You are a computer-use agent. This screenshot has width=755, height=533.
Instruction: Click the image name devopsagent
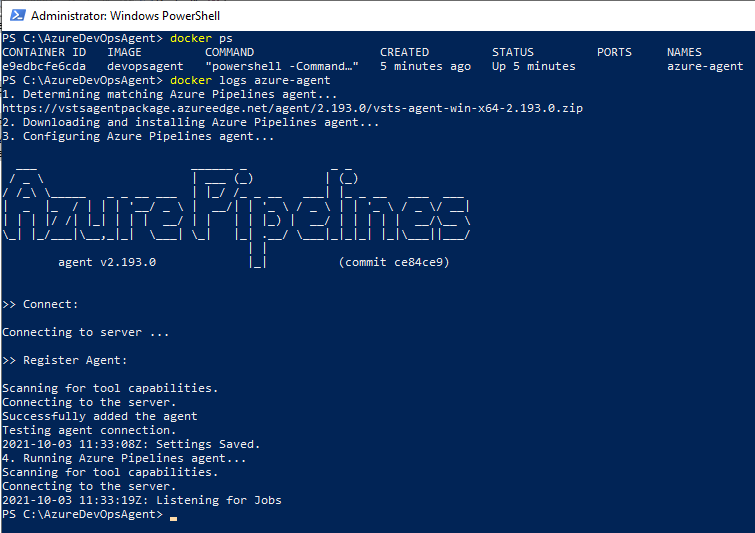145,66
